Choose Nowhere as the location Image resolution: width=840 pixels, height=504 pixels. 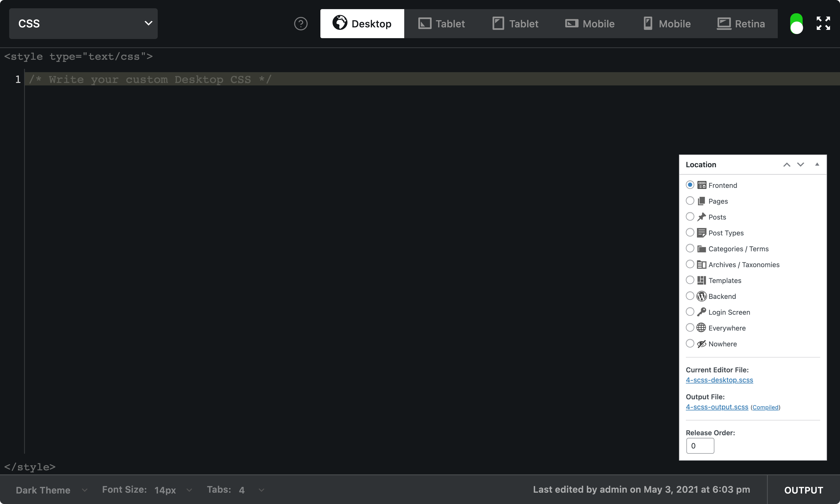pos(690,343)
